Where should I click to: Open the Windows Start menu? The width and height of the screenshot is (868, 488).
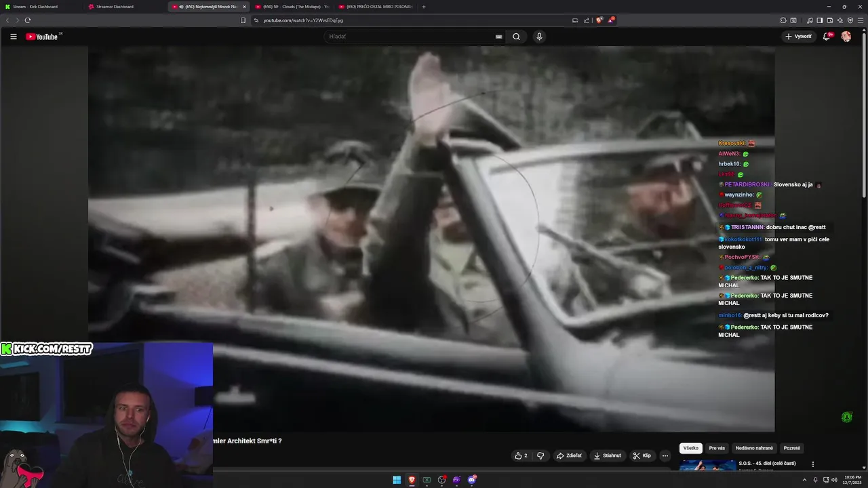pyautogui.click(x=397, y=480)
